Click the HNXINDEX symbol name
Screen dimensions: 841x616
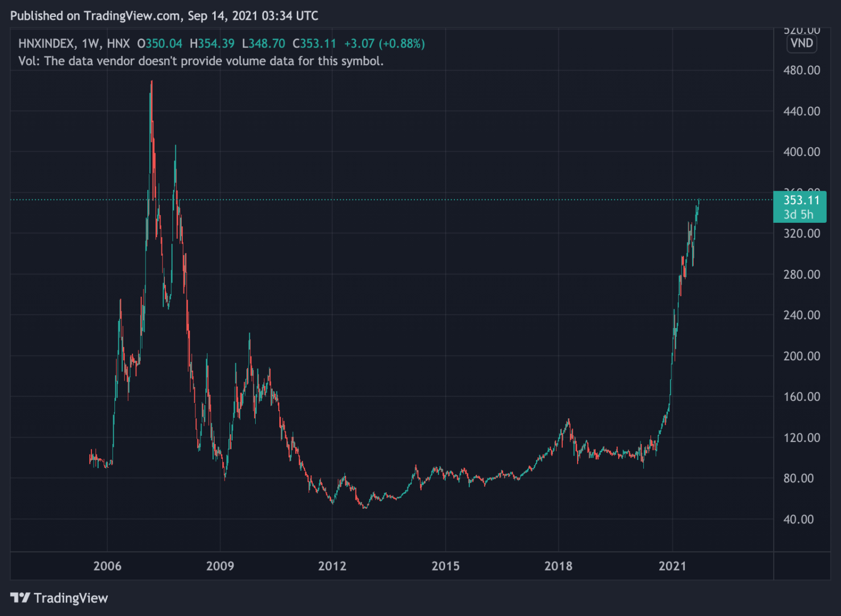coord(47,44)
